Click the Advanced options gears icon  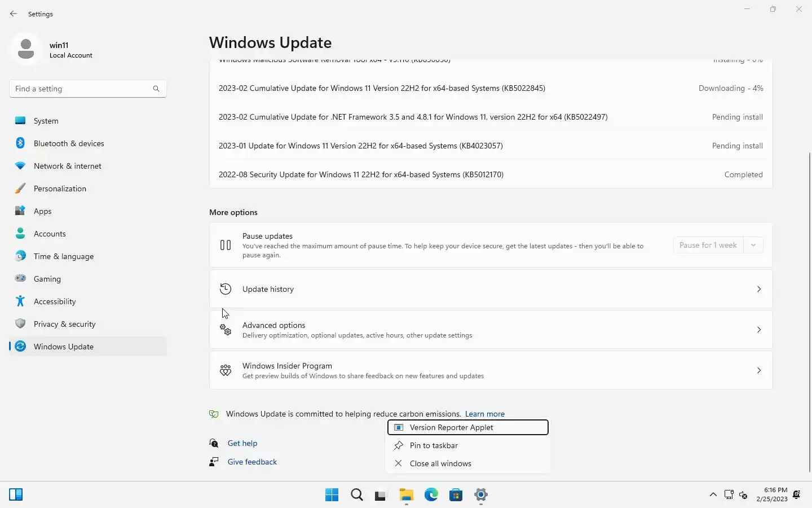226,330
